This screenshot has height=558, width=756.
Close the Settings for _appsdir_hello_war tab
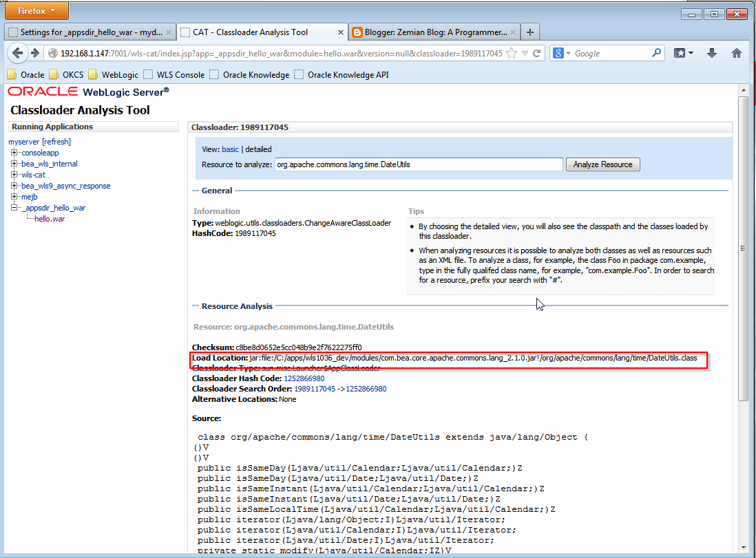tap(169, 32)
